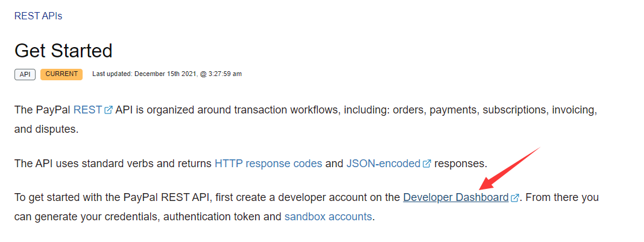Click the external icon after Developer Dashboard

pos(515,197)
